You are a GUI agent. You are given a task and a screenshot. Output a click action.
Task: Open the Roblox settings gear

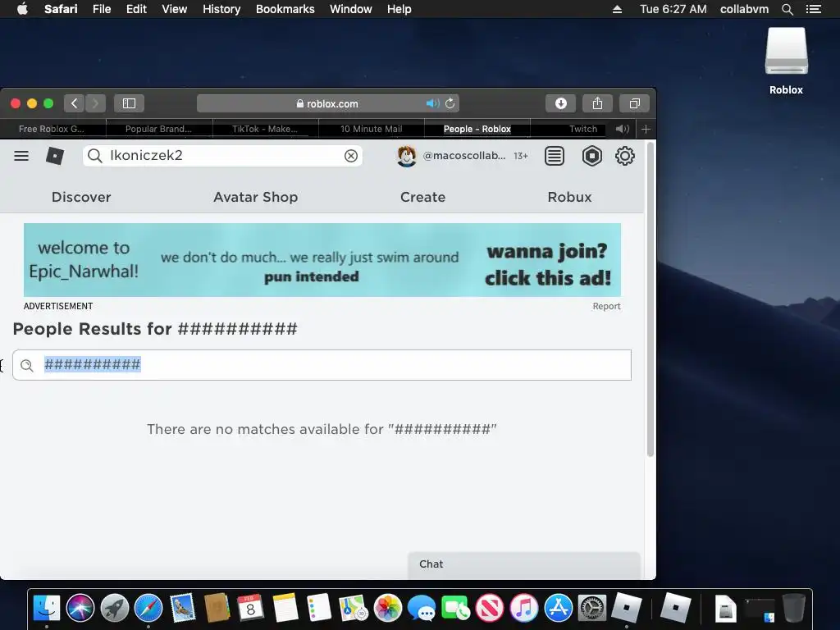pyautogui.click(x=624, y=156)
